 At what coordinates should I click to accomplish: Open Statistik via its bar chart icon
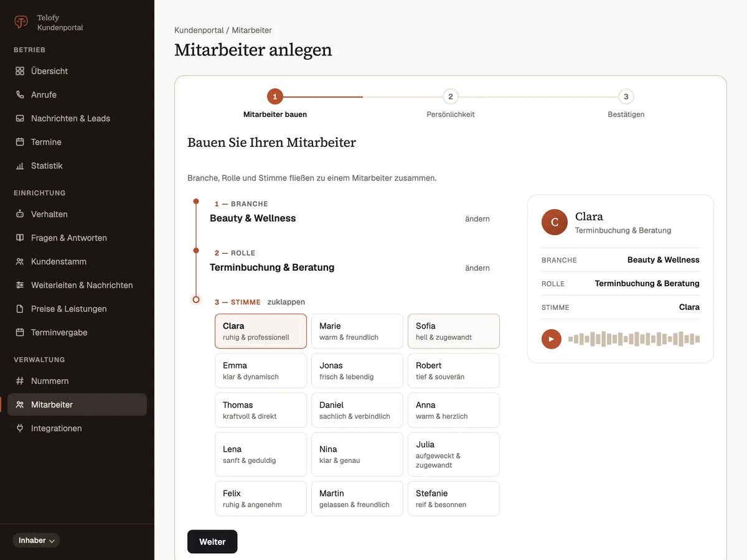[x=20, y=166]
